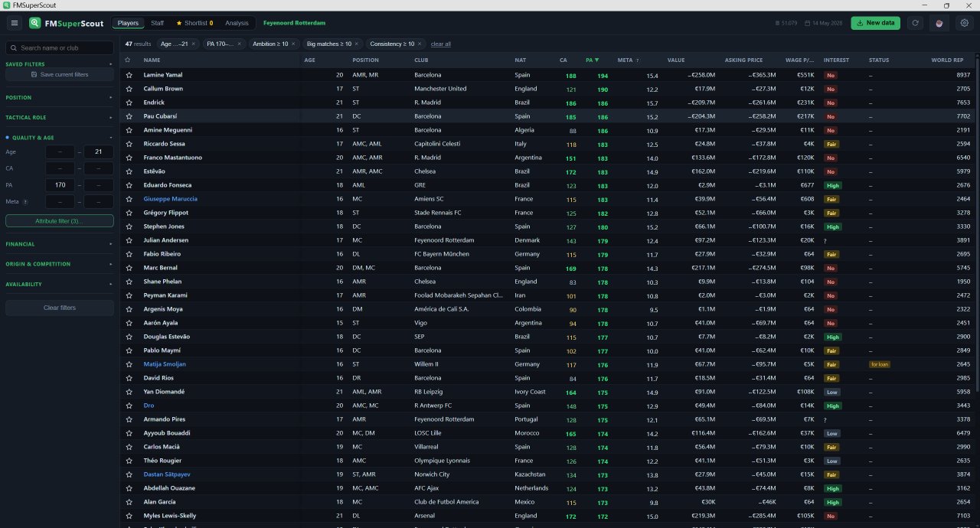
Task: Expand the Origin & Competition section
Action: pyautogui.click(x=59, y=264)
